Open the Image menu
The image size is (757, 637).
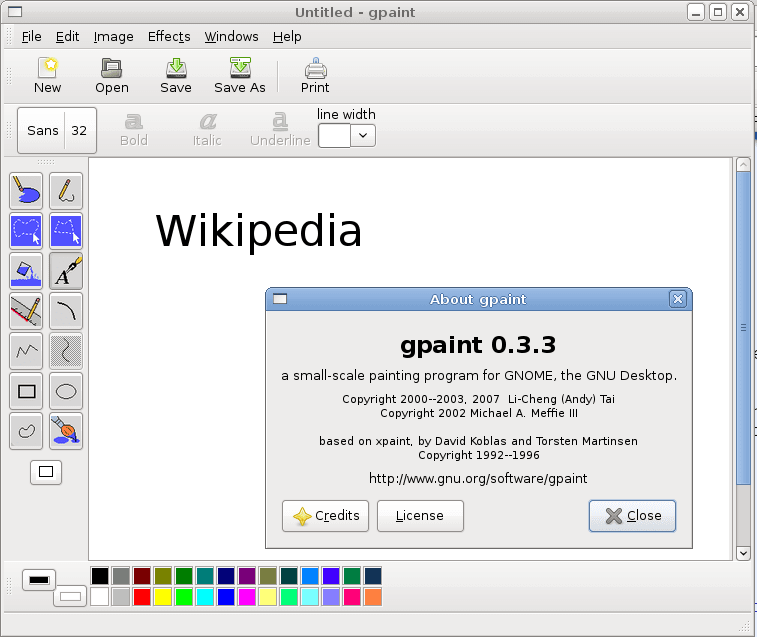point(113,36)
